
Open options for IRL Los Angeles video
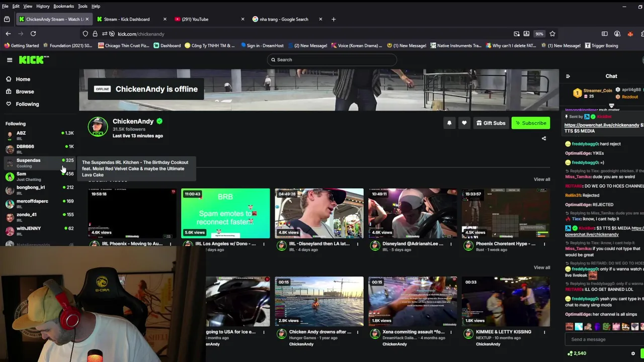tap(264, 244)
